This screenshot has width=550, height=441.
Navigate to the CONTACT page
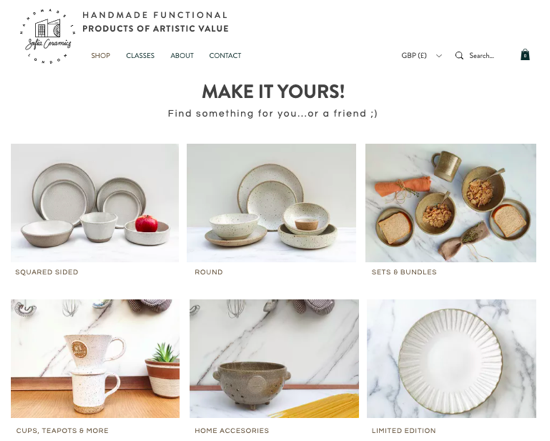225,55
